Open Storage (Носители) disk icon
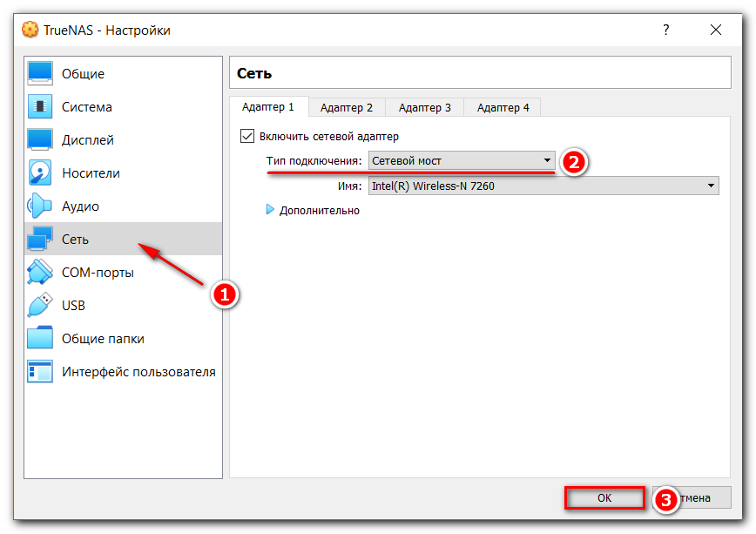Viewport: 756px width, 534px height. (x=41, y=173)
